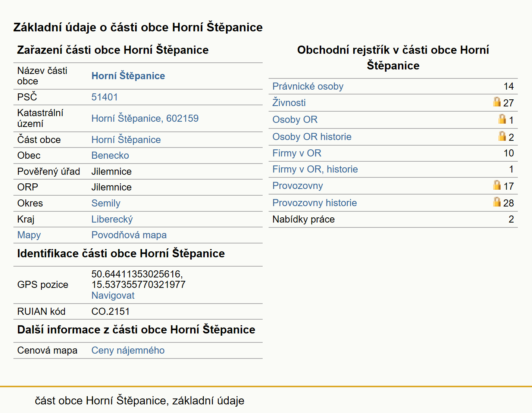532x413 pixels.
Task: Click the Název části obce label
Action: pos(42,76)
